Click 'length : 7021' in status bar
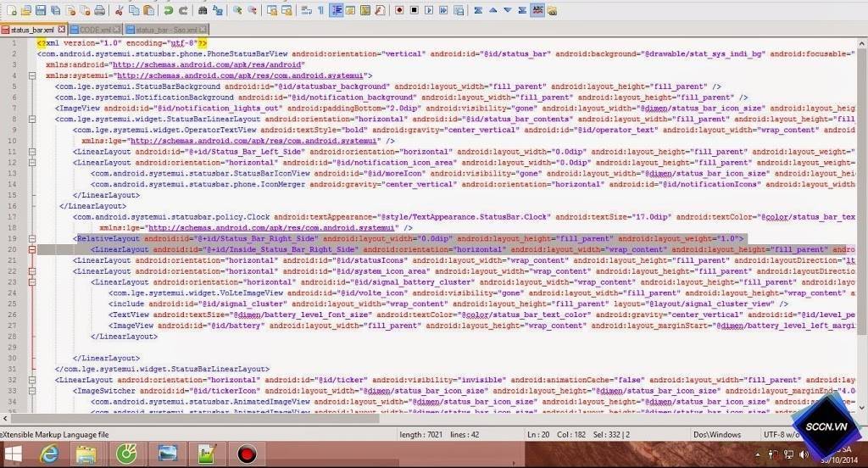 pyautogui.click(x=420, y=435)
